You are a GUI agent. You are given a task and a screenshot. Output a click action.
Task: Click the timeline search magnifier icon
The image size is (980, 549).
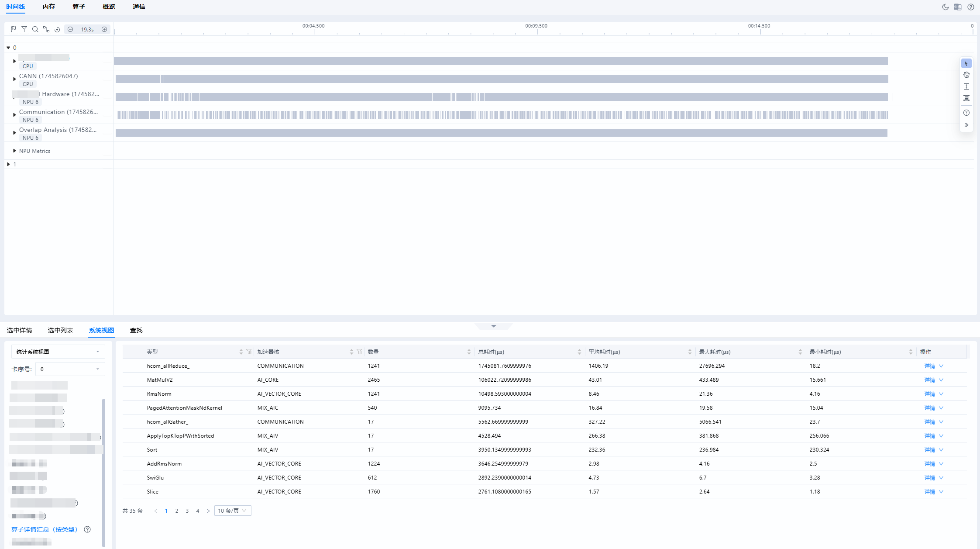tap(35, 29)
